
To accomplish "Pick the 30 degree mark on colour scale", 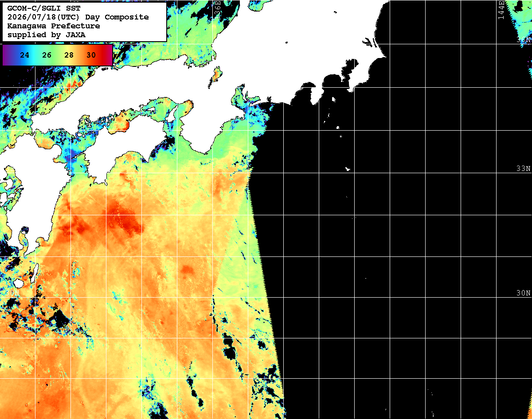I will click(91, 55).
